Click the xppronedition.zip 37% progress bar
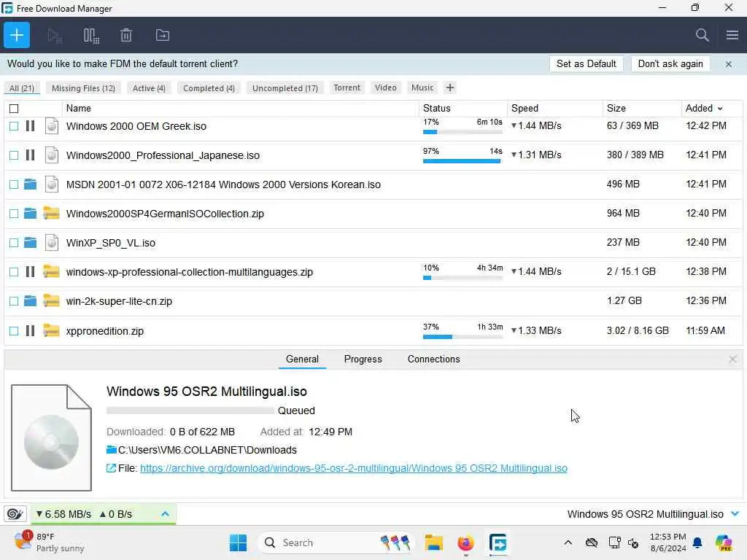747x560 pixels. click(462, 337)
